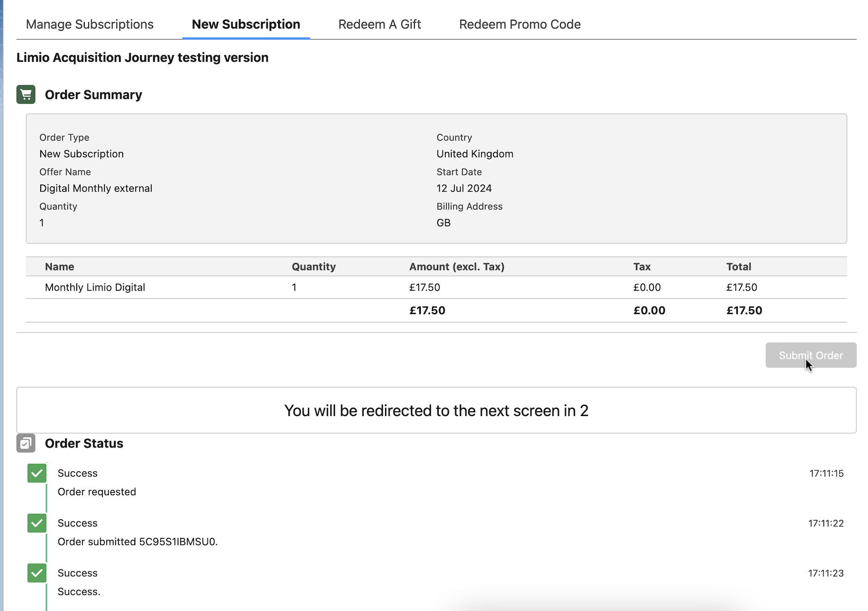Click the Order Summary heading
Viewport: 868px width, 611px height.
click(93, 95)
